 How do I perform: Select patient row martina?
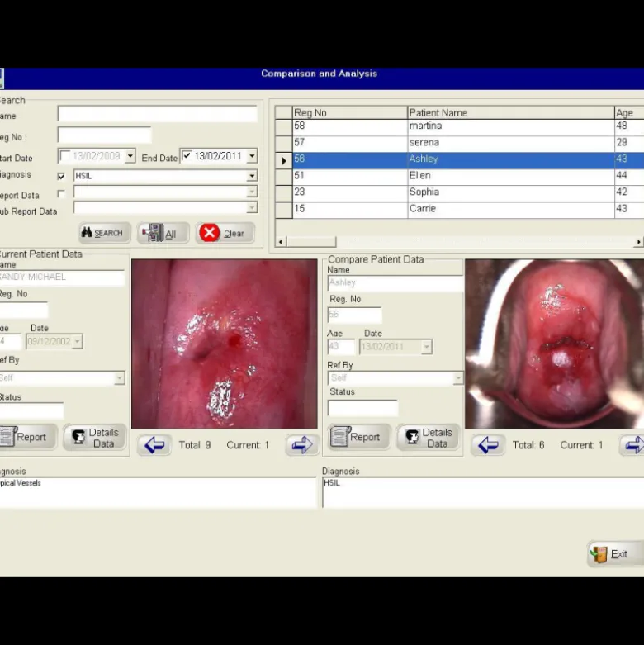(x=459, y=127)
